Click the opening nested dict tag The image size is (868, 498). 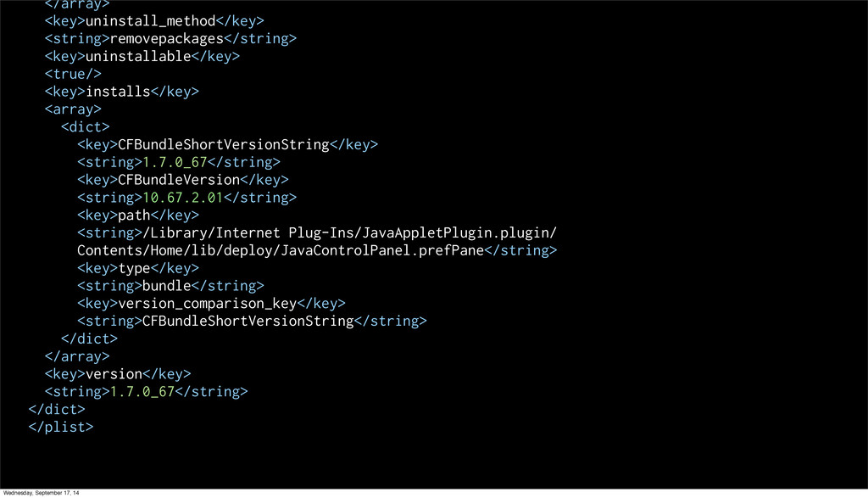(85, 127)
